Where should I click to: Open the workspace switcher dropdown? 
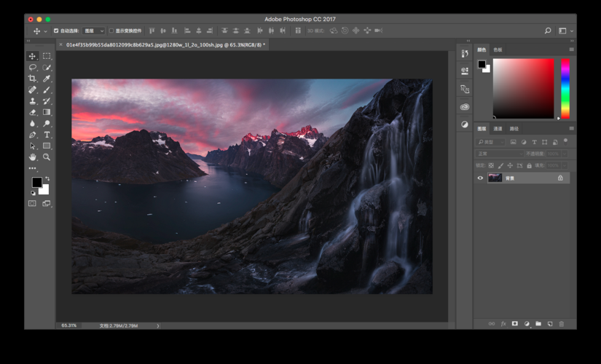[565, 31]
